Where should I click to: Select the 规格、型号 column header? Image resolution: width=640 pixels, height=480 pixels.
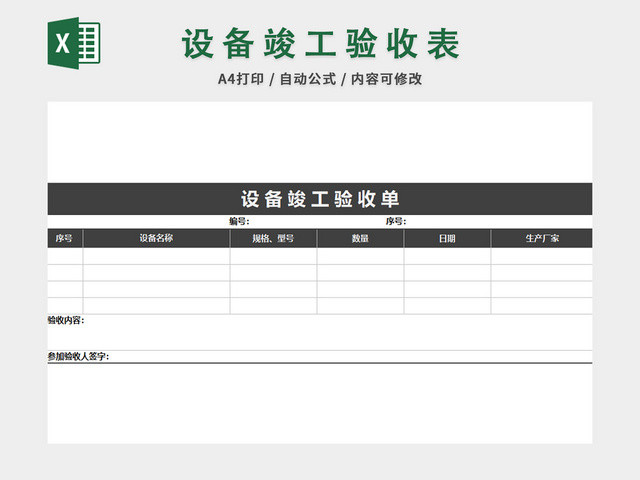(x=273, y=238)
